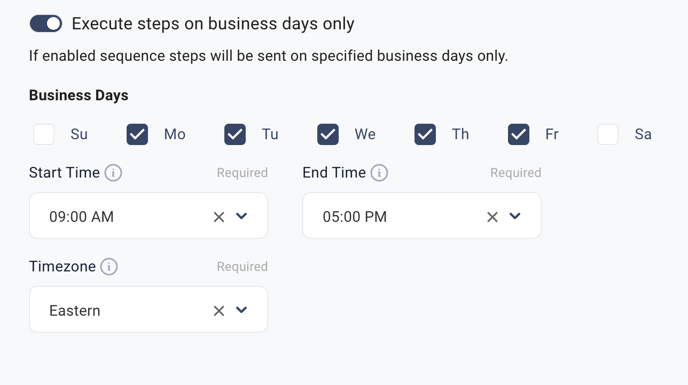
Task: Clear the 09:00 AM start time
Action: (x=219, y=217)
